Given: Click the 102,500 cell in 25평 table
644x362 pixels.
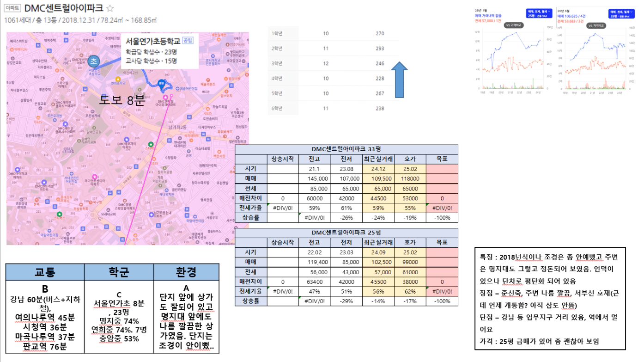Looking at the screenshot, I should 378,262.
